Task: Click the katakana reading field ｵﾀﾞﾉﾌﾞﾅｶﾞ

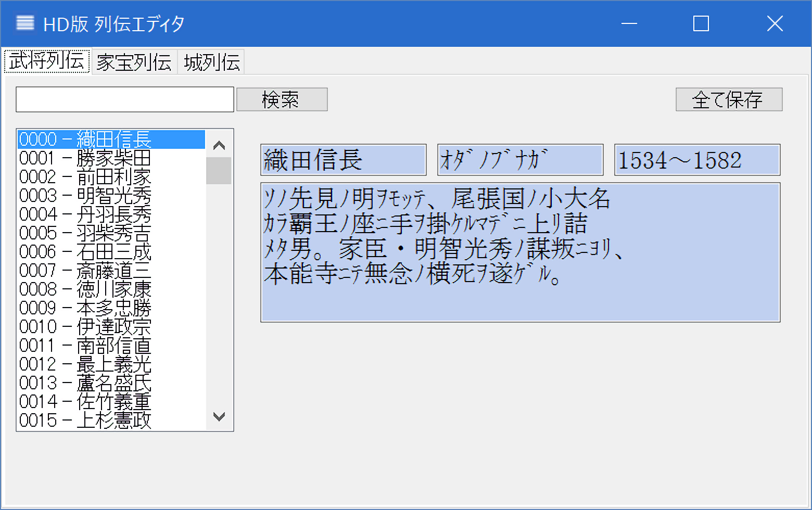Action: click(x=520, y=160)
